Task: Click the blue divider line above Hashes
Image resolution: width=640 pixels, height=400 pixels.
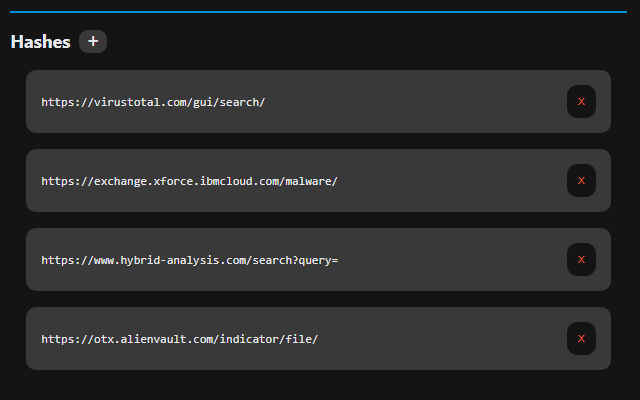Action: [x=320, y=12]
